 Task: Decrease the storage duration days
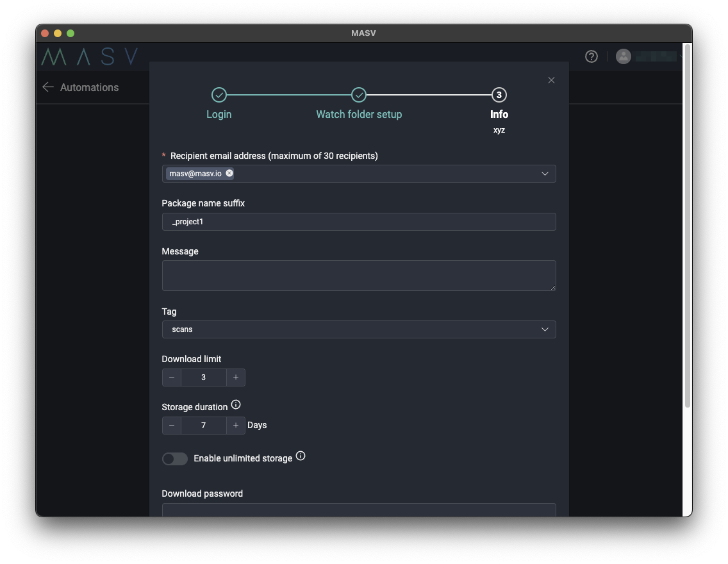coord(171,425)
